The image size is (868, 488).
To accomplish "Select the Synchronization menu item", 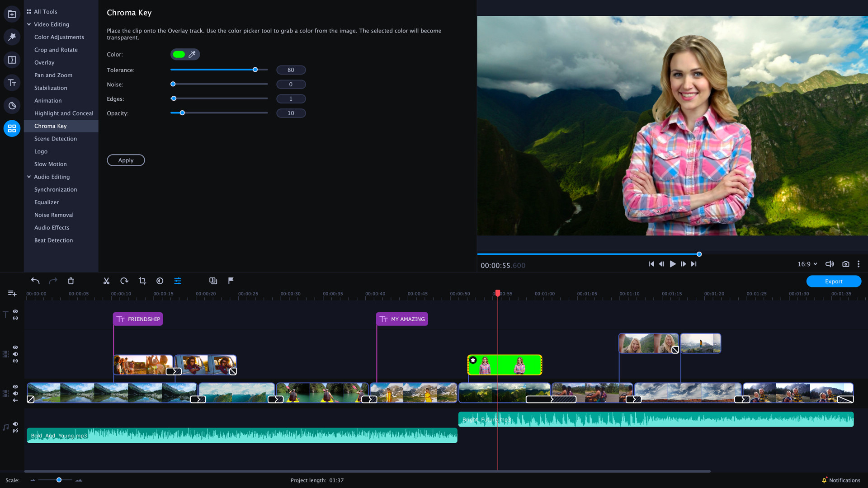I will (x=56, y=189).
